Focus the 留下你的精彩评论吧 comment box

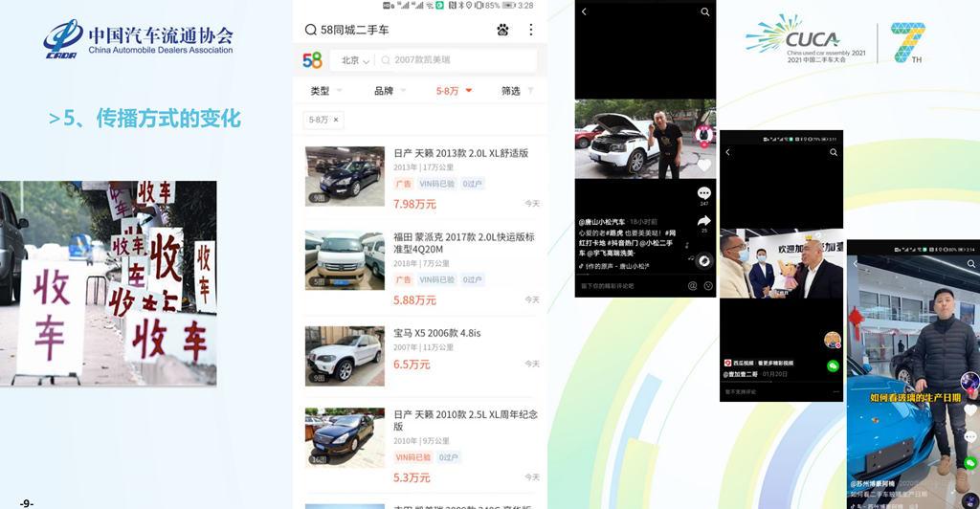(x=607, y=286)
